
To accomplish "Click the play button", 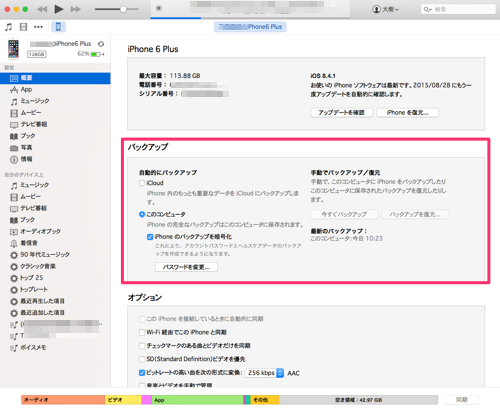I will point(59,9).
